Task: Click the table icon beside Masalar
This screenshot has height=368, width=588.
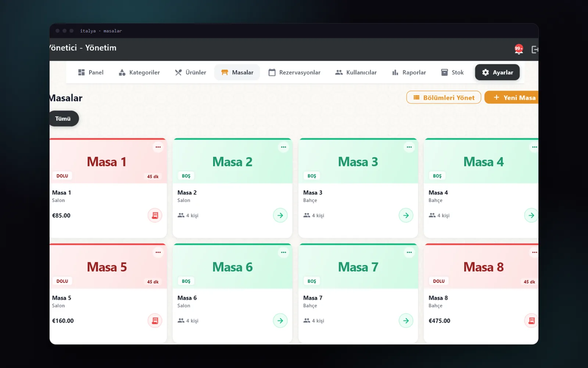Action: pyautogui.click(x=225, y=72)
